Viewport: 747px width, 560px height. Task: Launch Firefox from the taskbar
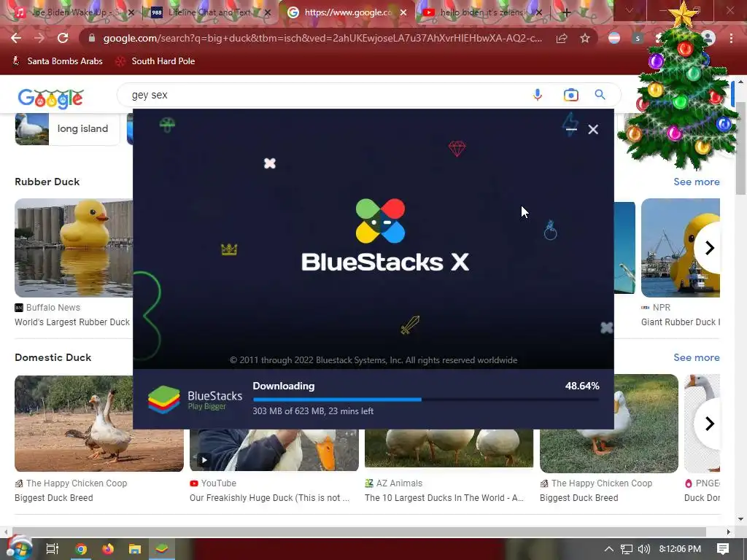[108, 549]
